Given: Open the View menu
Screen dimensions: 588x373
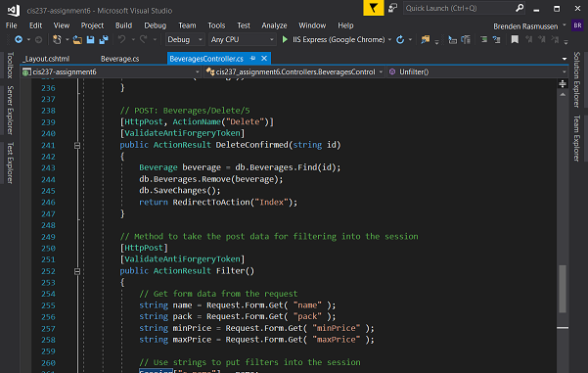Looking at the screenshot, I should (x=62, y=25).
